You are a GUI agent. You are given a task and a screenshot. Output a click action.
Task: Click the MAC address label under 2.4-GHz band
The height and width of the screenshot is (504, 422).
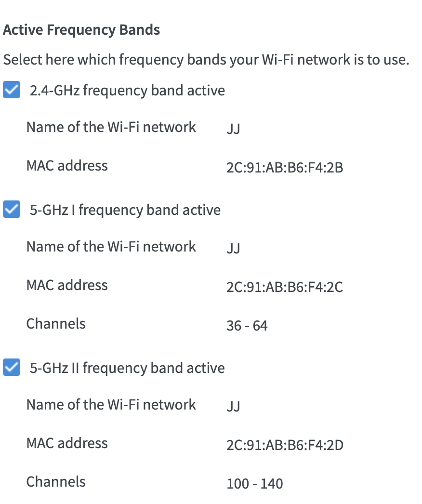pos(67,165)
